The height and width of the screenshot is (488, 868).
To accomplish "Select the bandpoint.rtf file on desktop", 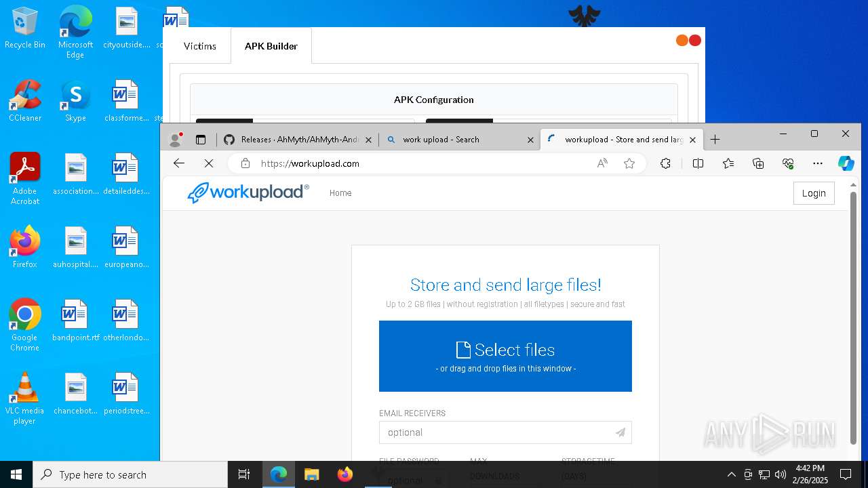I will click(75, 321).
